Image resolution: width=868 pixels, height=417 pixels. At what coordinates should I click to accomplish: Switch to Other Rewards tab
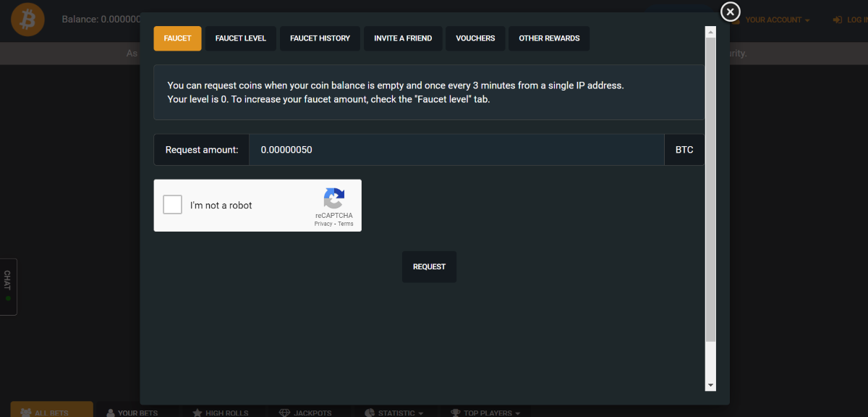[x=549, y=38]
